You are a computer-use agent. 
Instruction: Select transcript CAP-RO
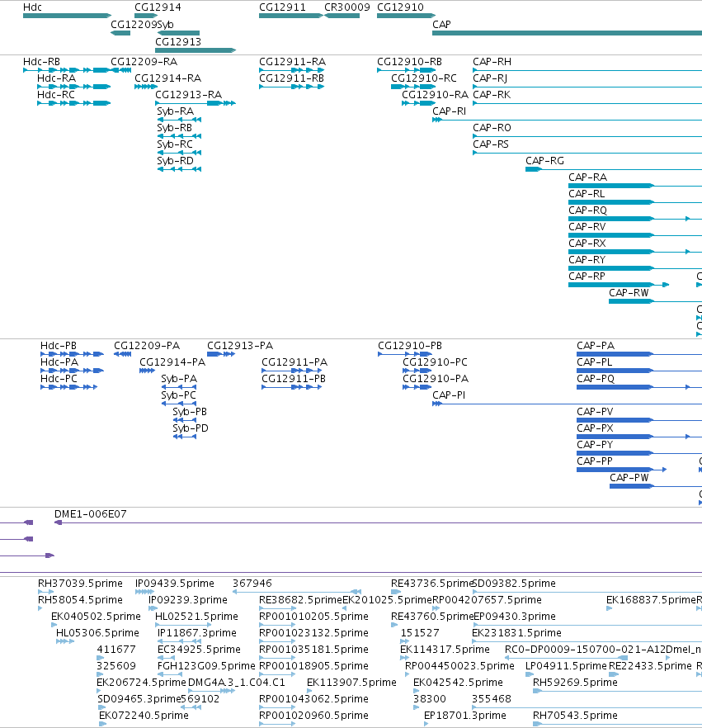click(x=587, y=136)
